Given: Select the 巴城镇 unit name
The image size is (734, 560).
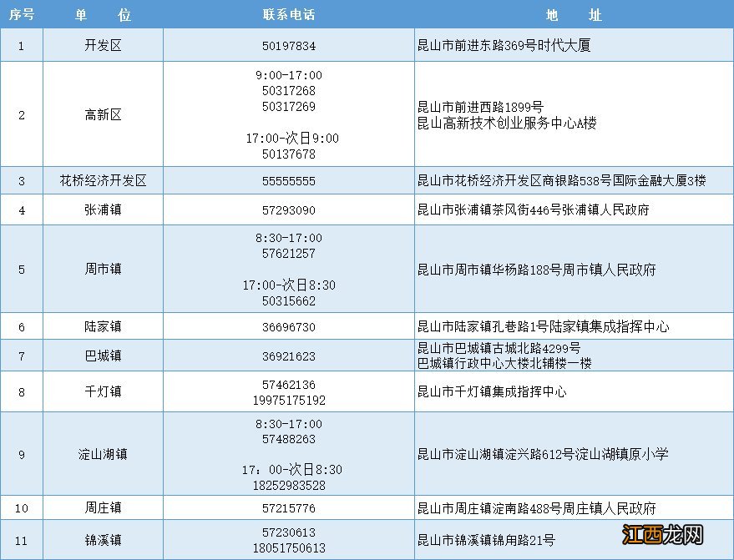Looking at the screenshot, I should pos(102,355).
